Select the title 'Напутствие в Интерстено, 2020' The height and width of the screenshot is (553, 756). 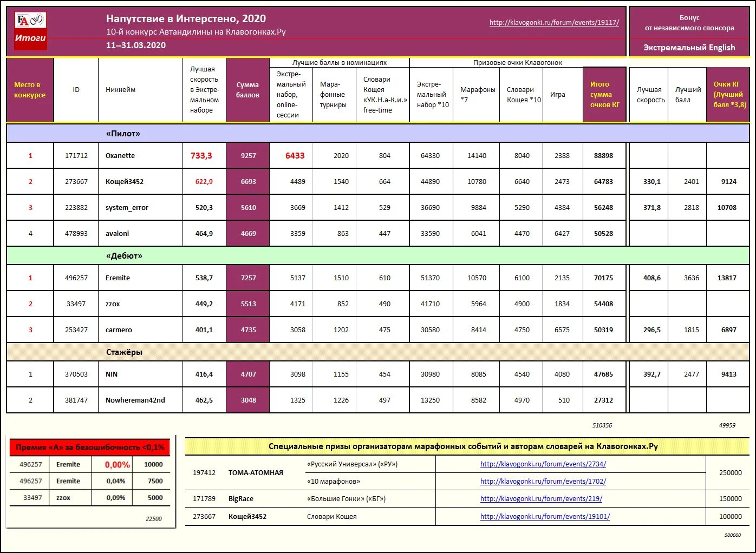click(x=186, y=19)
